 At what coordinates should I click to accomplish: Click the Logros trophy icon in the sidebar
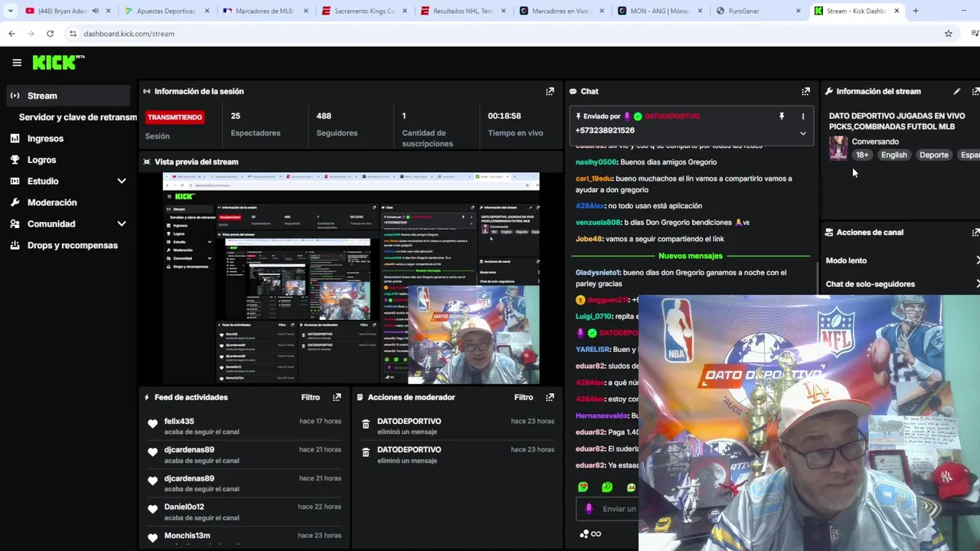(x=15, y=160)
